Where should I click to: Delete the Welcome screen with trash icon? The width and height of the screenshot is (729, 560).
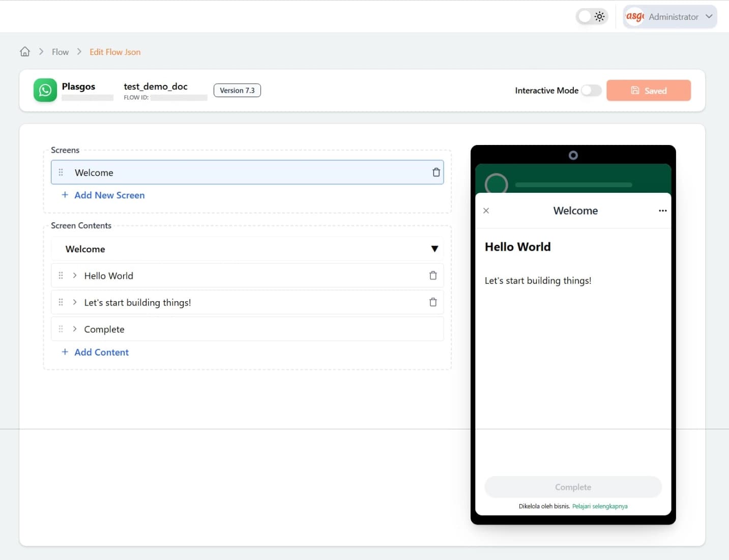click(x=436, y=172)
